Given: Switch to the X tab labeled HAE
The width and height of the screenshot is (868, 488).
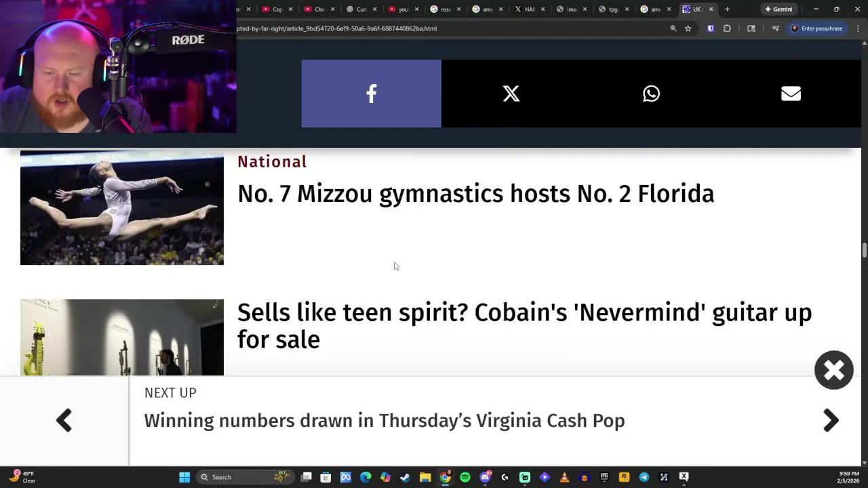Looking at the screenshot, I should tap(526, 9).
